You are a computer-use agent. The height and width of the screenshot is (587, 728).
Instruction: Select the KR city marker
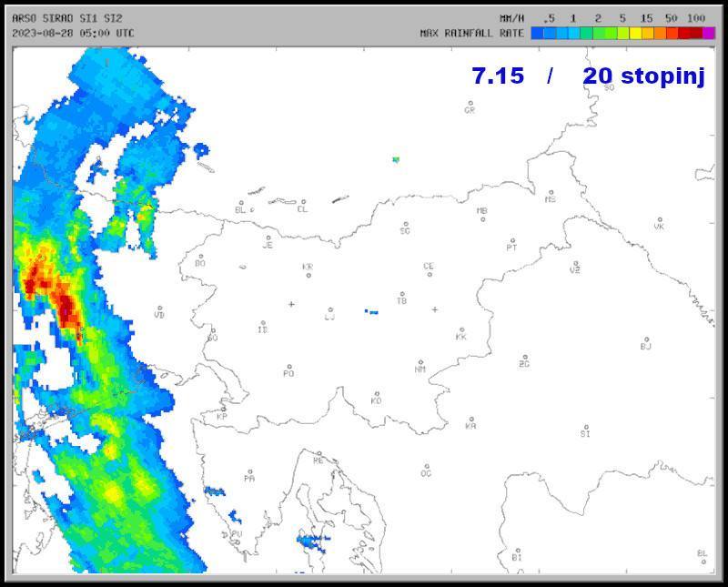click(308, 275)
